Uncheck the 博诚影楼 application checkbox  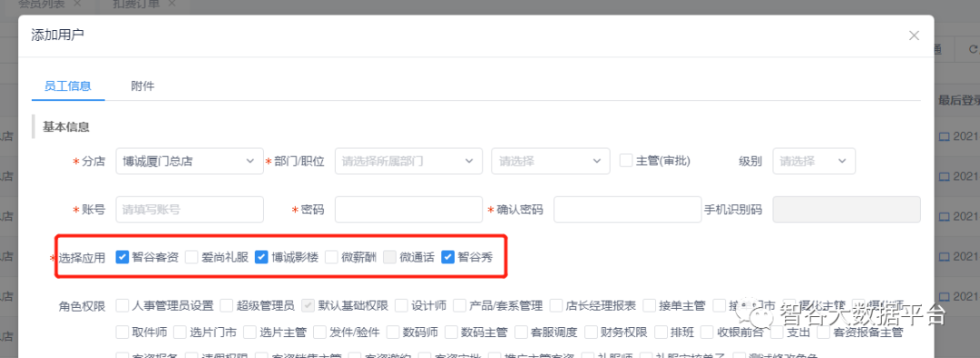click(x=262, y=256)
